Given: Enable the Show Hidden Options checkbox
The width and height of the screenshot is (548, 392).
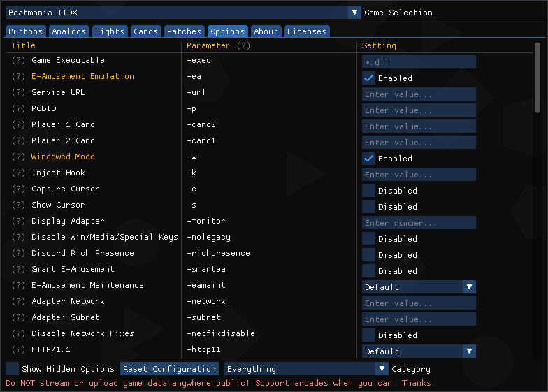Looking at the screenshot, I should (13, 369).
